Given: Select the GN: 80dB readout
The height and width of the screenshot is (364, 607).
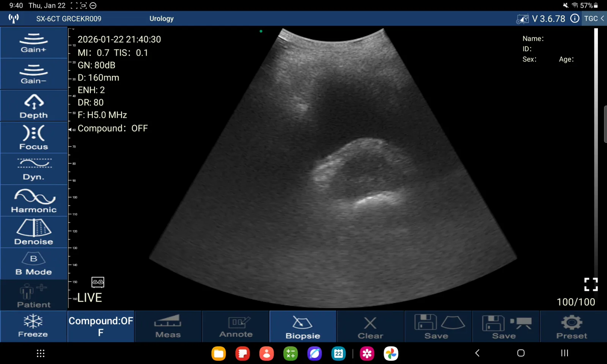Looking at the screenshot, I should (96, 65).
